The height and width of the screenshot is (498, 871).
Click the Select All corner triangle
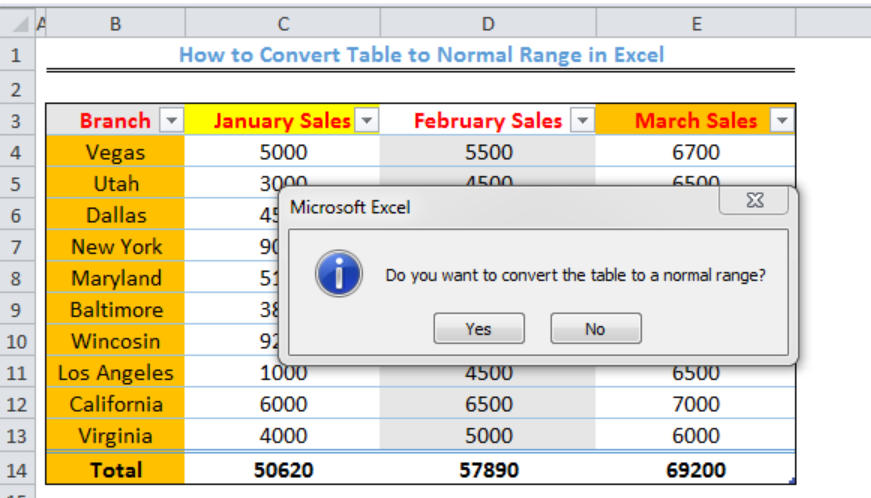click(x=20, y=24)
